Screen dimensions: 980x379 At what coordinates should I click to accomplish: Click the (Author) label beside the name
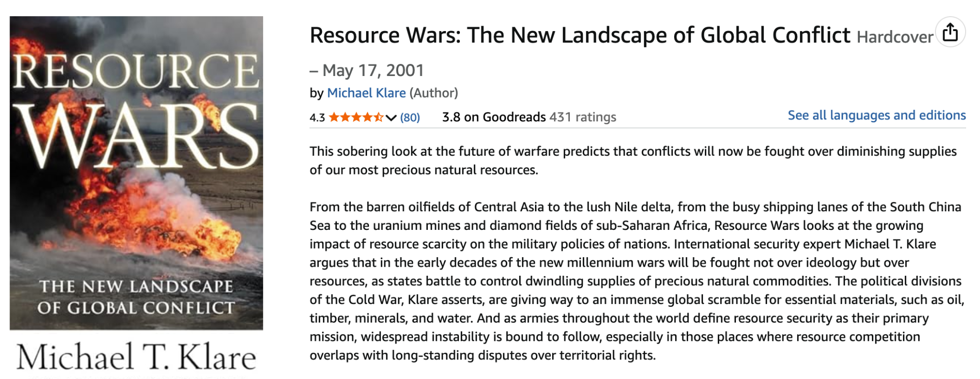click(x=434, y=93)
